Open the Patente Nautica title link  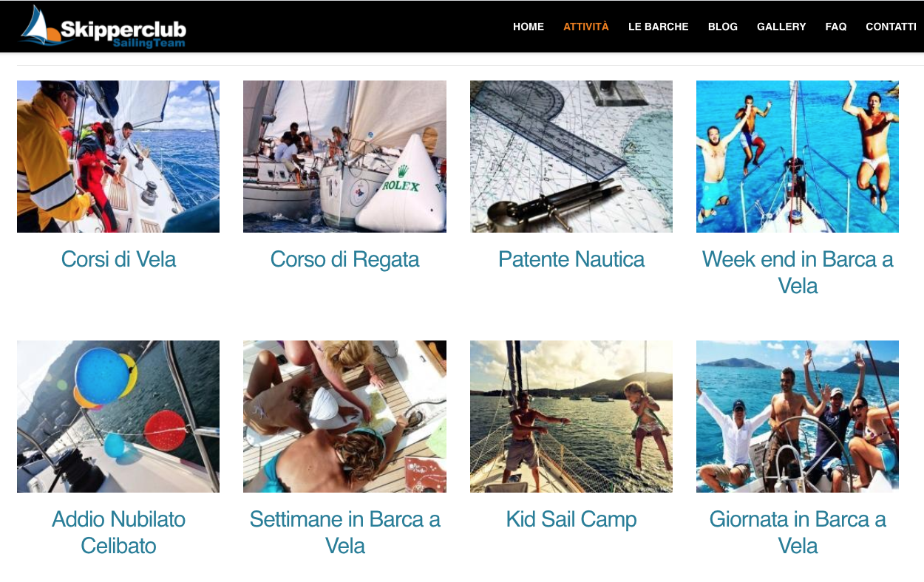571,259
